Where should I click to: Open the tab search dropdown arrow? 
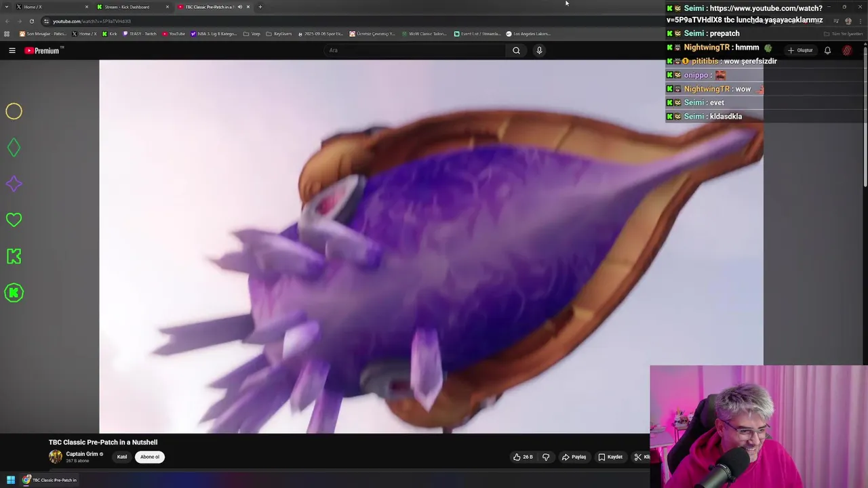point(6,7)
